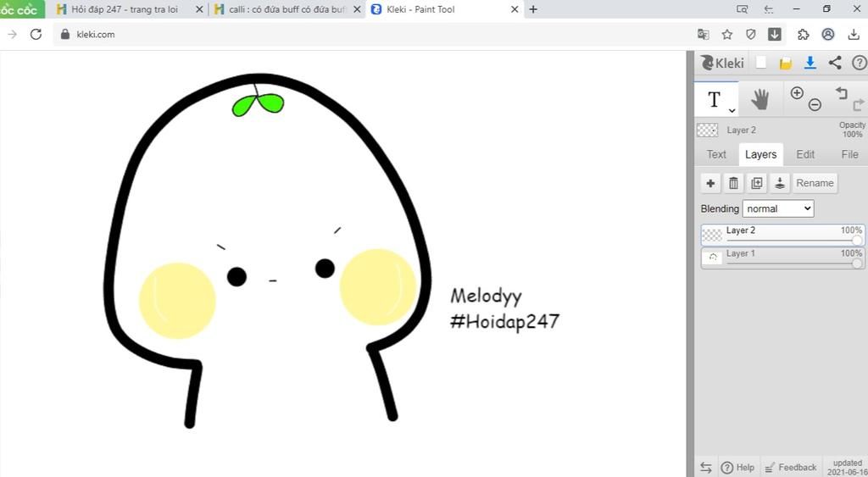
Task: Open an image with the yellow folder icon
Action: tap(785, 63)
